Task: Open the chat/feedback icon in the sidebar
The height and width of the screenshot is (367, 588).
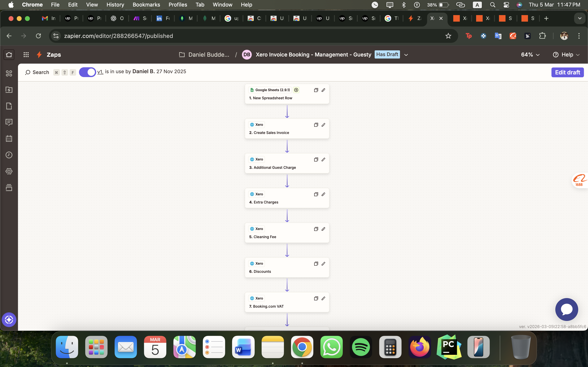Action: click(x=9, y=122)
